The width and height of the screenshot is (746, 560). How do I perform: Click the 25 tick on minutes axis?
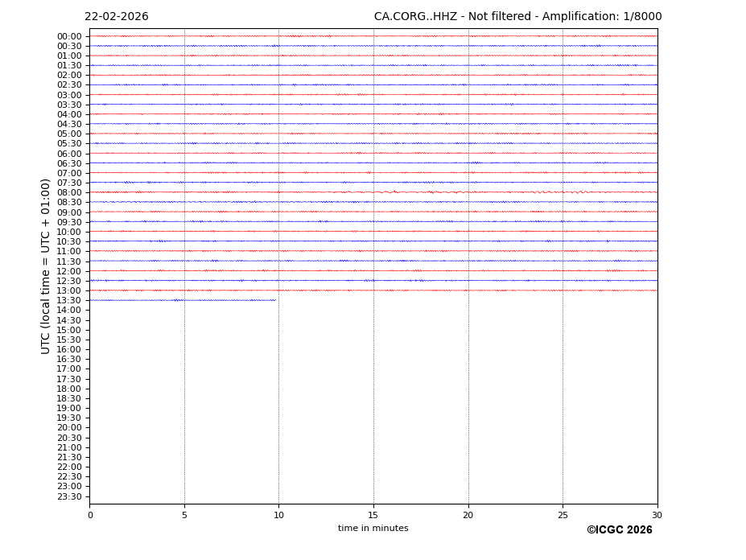coord(563,515)
